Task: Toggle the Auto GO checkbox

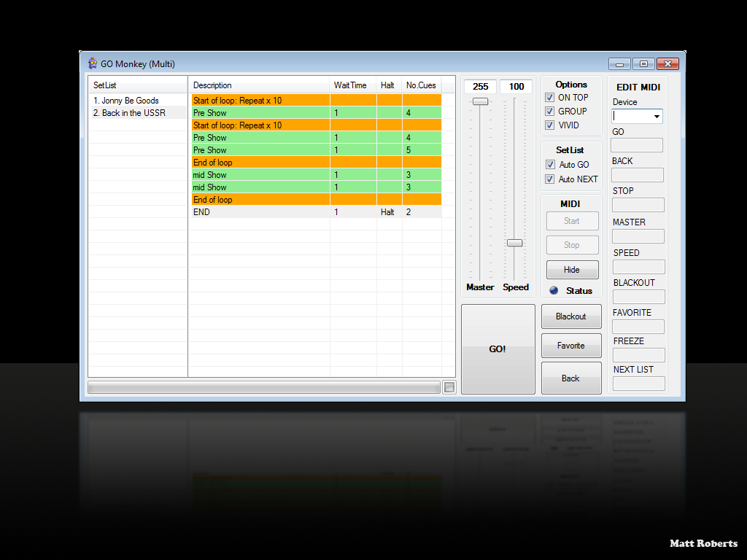Action: [x=550, y=165]
